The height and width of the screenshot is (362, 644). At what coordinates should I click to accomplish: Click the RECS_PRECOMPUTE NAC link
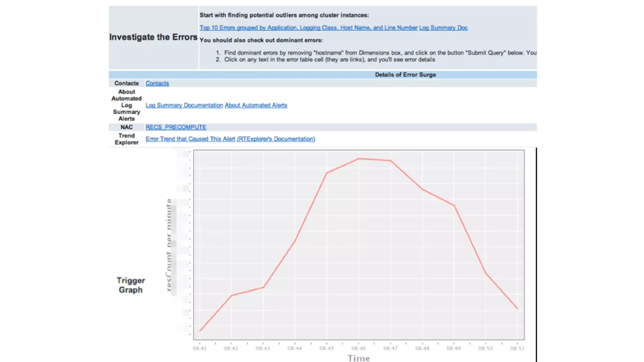(176, 127)
